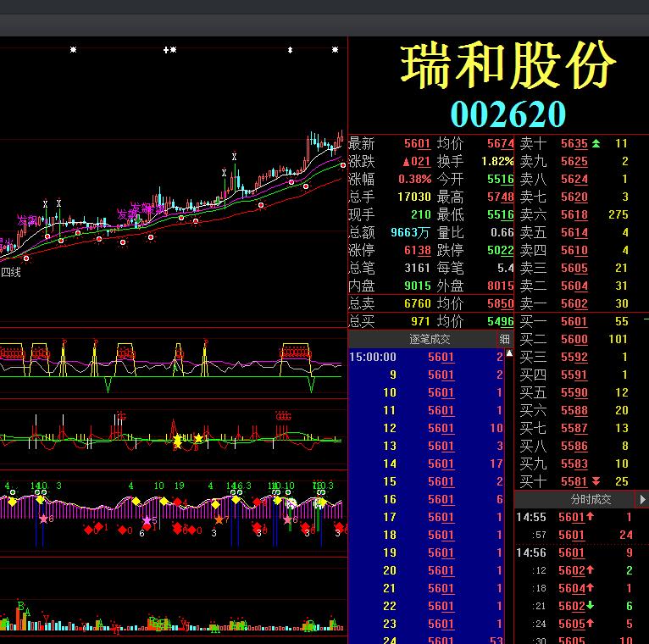The image size is (649, 644).
Task: Click 最新 price 5601
Action: [x=417, y=143]
